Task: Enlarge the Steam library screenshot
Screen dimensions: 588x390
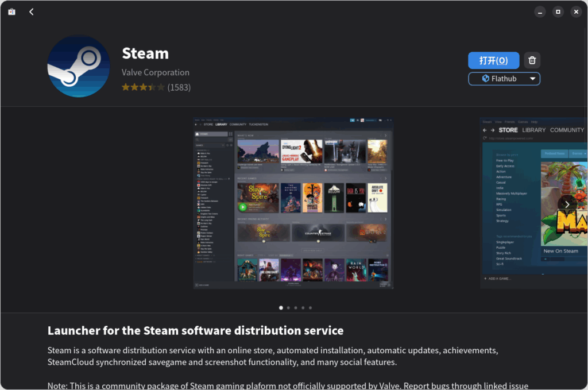Action: pyautogui.click(x=293, y=203)
